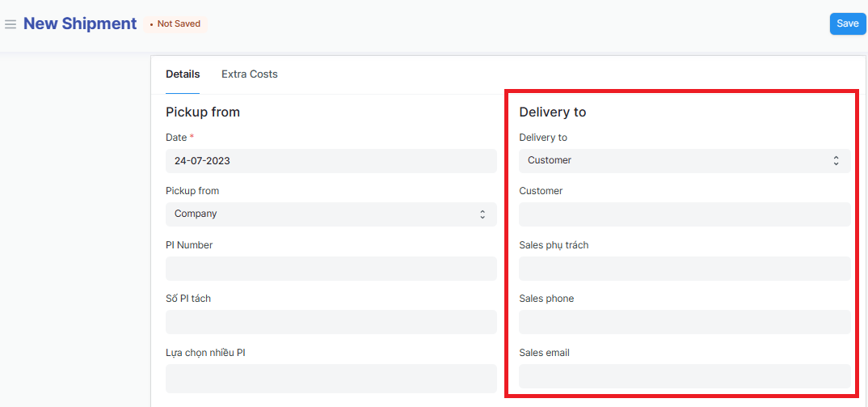Click into the Số PI tách field
Viewport: 868px width, 407px height.
331,322
